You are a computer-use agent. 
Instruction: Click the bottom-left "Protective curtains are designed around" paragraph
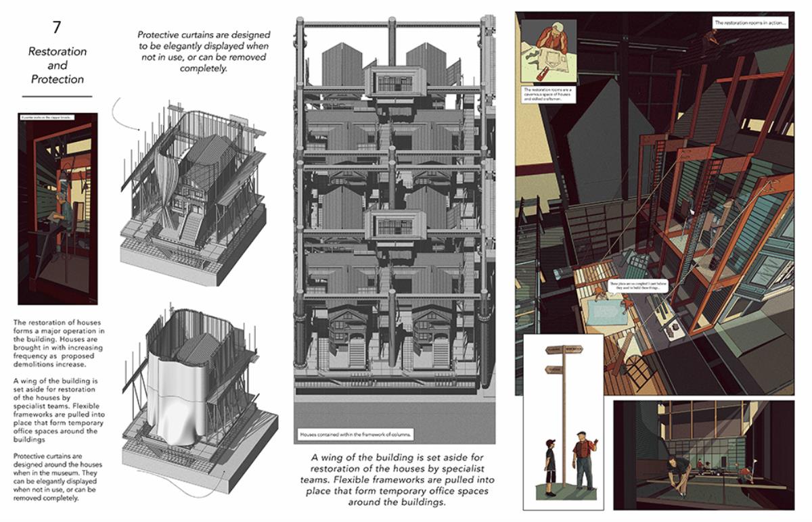pos(59,476)
